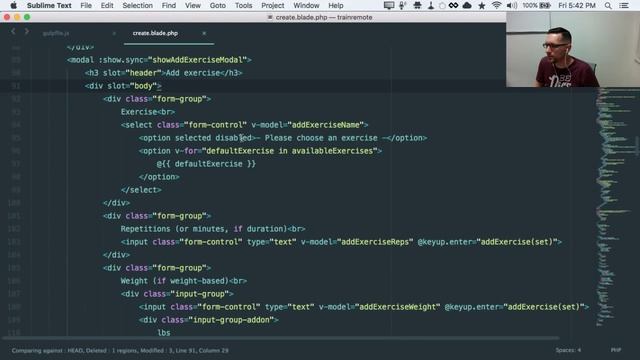Click the option v-for defaultExercise line
Image resolution: width=640 pixels, height=360 pixels.
(260, 151)
